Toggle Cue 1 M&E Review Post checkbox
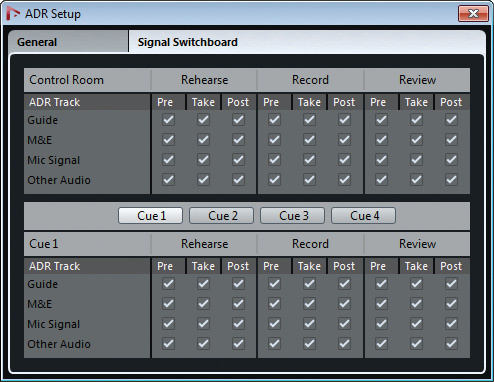 click(451, 304)
